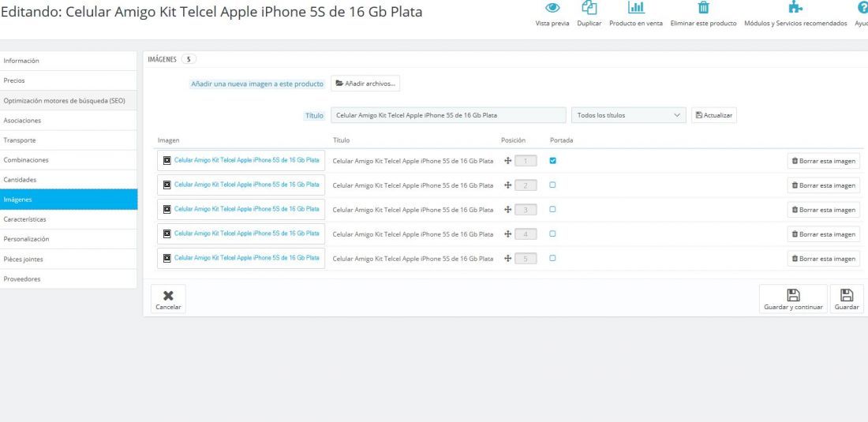Delete first image with Borrar esta imagen
The height and width of the screenshot is (422, 868).
tap(823, 161)
